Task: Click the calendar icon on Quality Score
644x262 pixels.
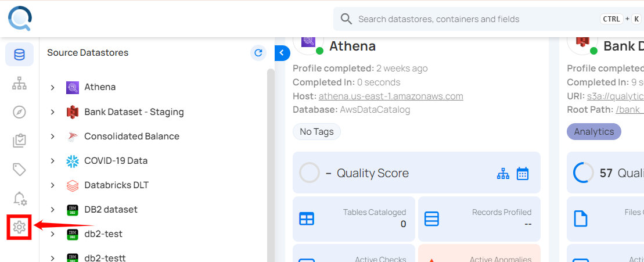Action: [523, 173]
